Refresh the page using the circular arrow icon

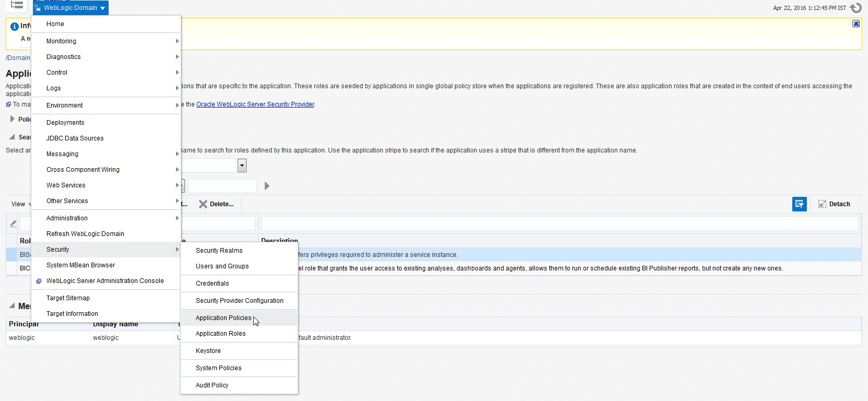855,8
